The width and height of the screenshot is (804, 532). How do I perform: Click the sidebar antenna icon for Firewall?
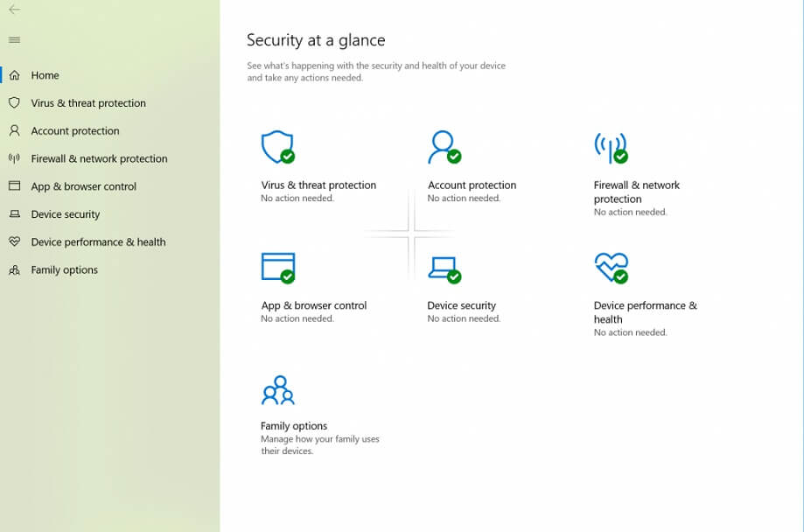tap(14, 158)
